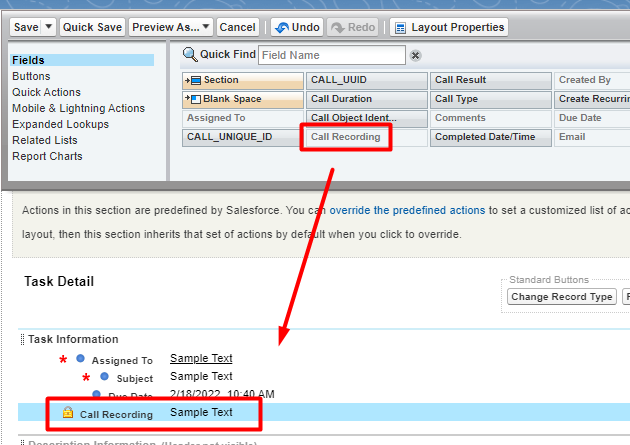Select Quick Actions category
The width and height of the screenshot is (630, 445).
pos(46,92)
